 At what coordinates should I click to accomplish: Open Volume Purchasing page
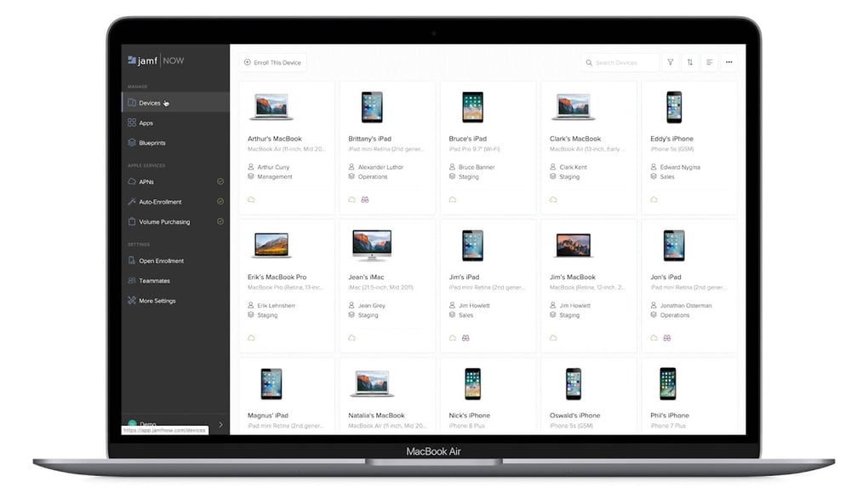click(x=175, y=221)
